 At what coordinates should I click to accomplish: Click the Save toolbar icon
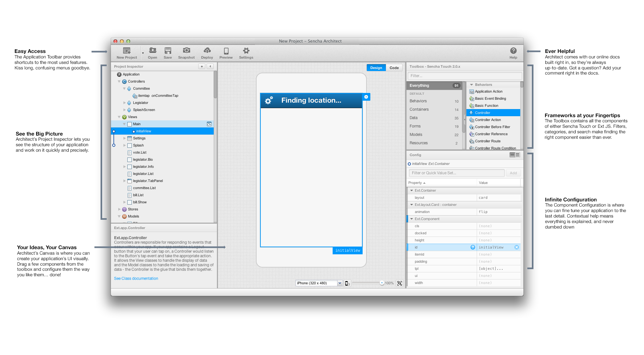click(x=168, y=51)
